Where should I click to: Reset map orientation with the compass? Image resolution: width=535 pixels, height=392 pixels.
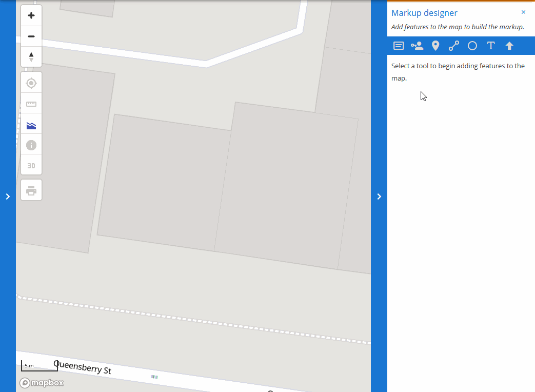(31, 56)
